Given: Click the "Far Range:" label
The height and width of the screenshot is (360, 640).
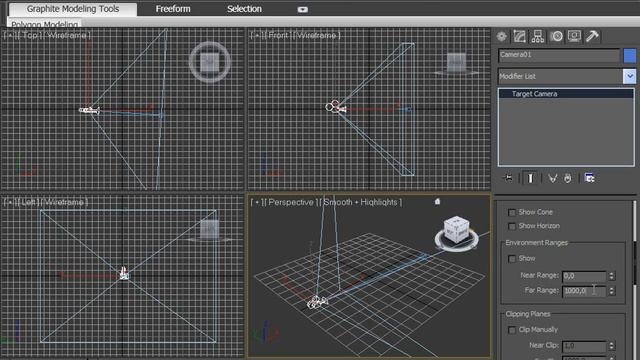Looking at the screenshot, I should point(542,290).
